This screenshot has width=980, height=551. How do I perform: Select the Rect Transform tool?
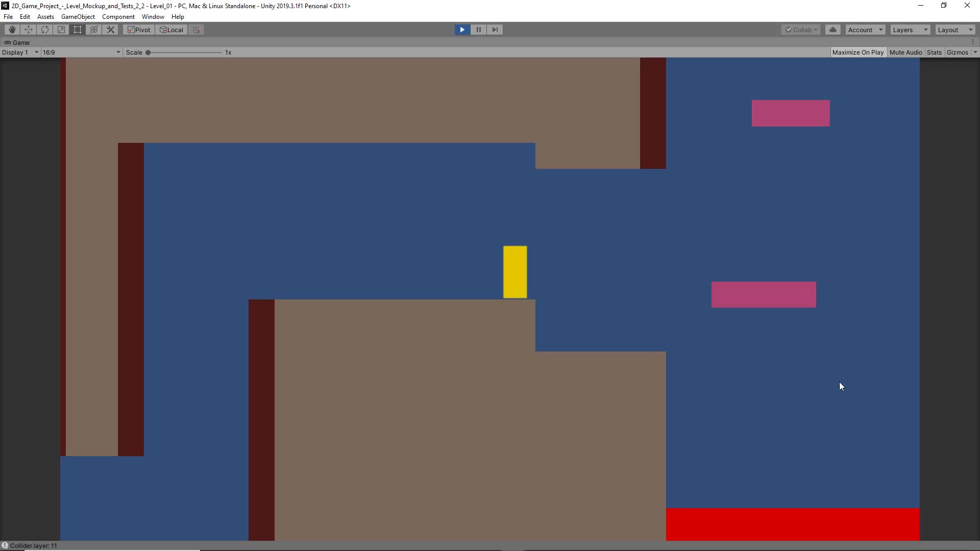(x=78, y=30)
